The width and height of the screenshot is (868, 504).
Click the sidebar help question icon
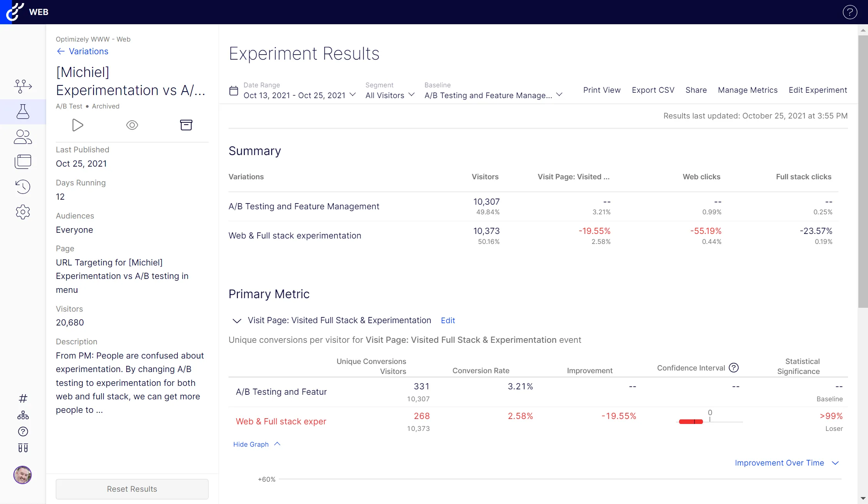click(23, 432)
